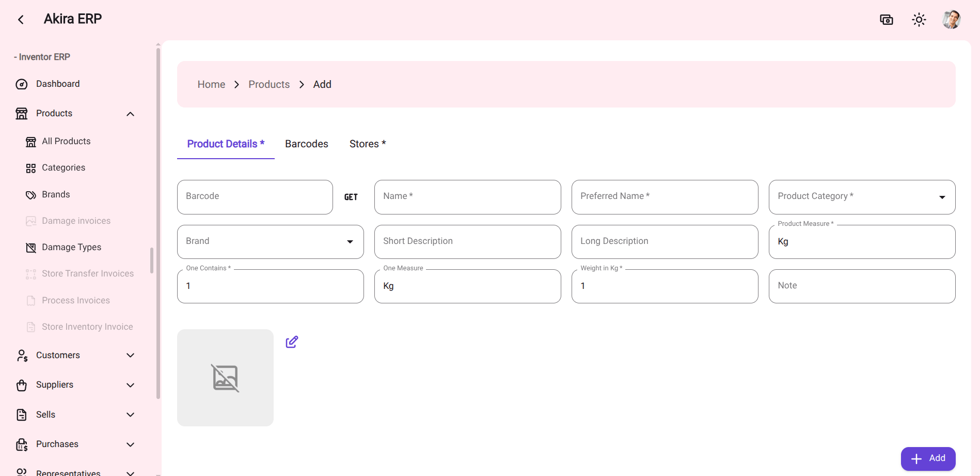Image resolution: width=980 pixels, height=476 pixels.
Task: Open the Brand dropdown
Action: click(x=270, y=242)
